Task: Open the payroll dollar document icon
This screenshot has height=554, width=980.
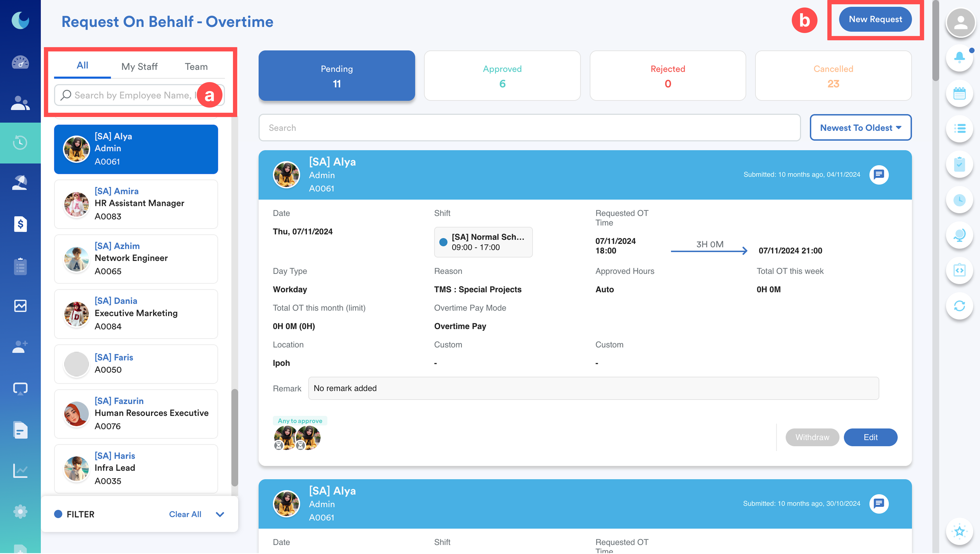Action: click(x=20, y=224)
